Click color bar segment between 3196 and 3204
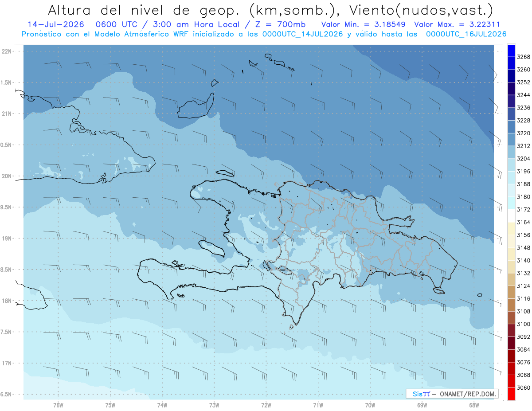Screen dimensions: 532x411 [x=511, y=165]
